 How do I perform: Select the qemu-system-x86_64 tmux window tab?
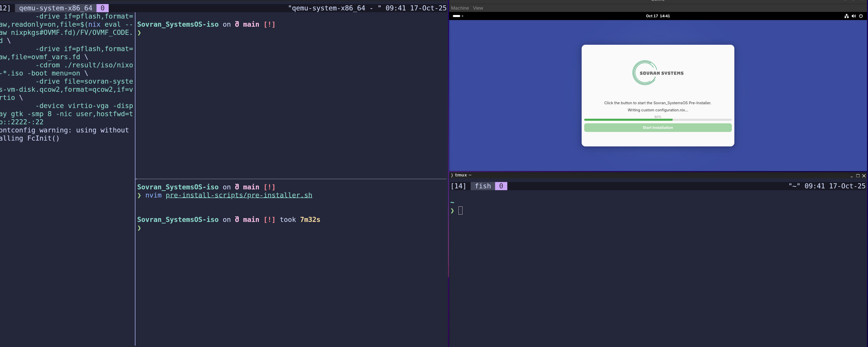pyautogui.click(x=55, y=8)
